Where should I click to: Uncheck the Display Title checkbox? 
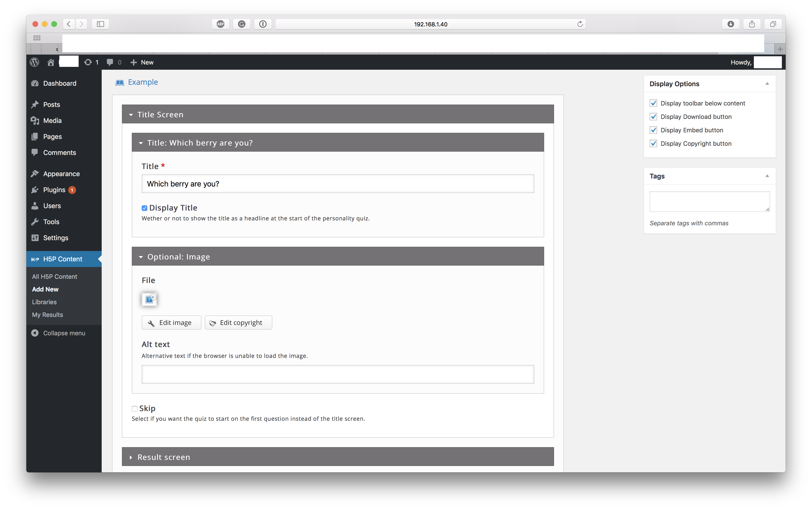145,208
